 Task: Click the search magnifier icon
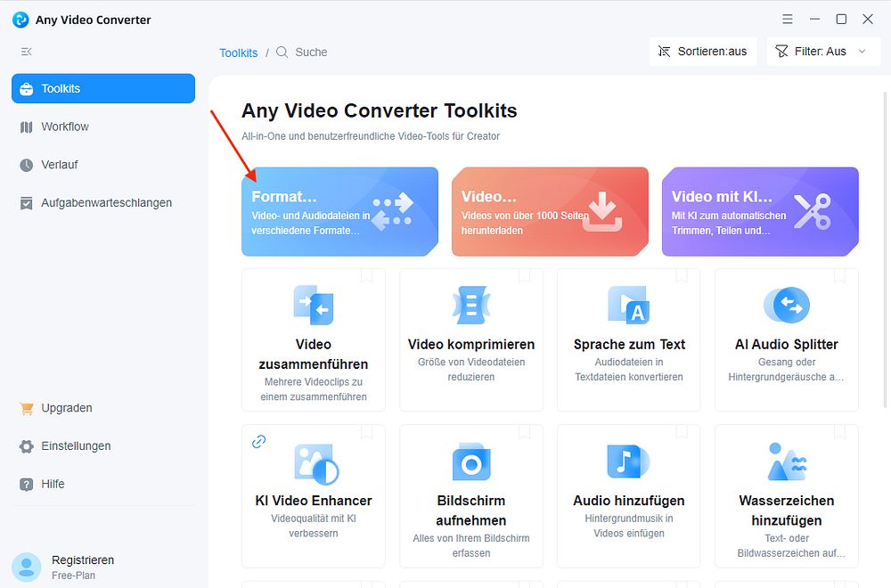pyautogui.click(x=282, y=53)
